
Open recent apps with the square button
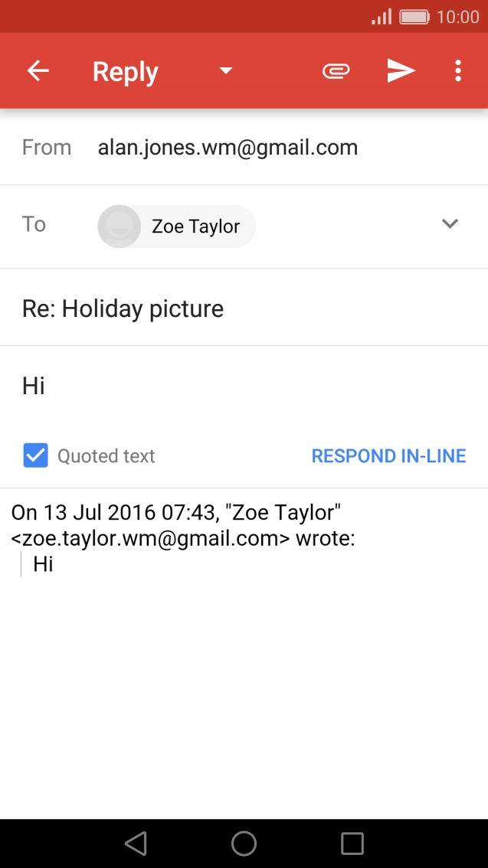pos(352,844)
